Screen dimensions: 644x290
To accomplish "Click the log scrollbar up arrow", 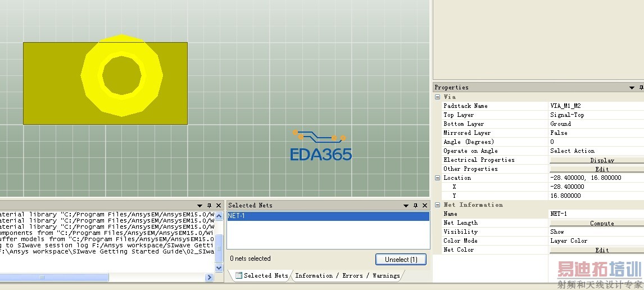I will 219,215.
